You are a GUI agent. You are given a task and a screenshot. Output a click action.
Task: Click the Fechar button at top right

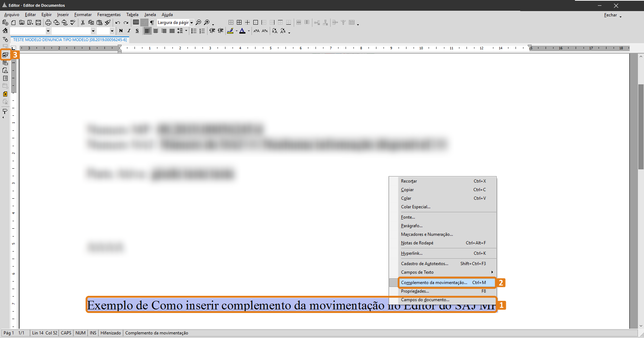[610, 15]
